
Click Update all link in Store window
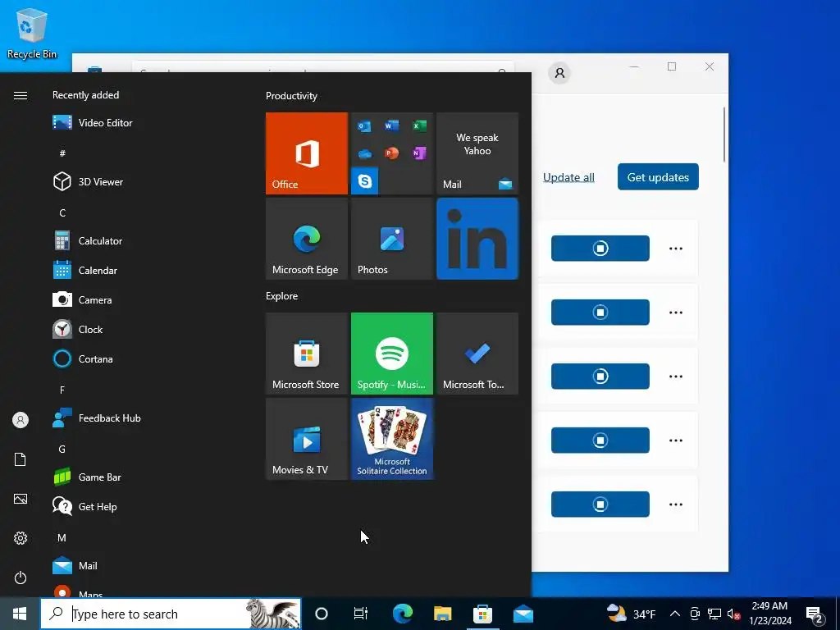coord(568,177)
